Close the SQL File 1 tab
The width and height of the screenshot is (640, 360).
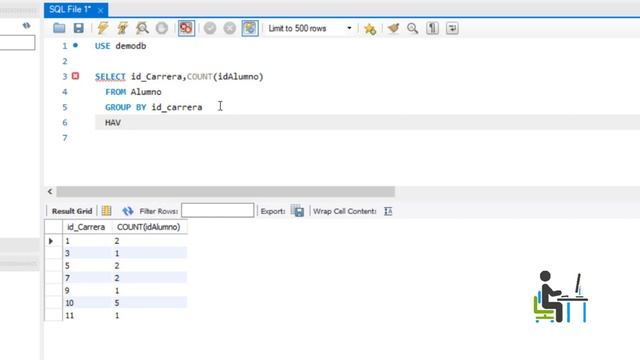pyautogui.click(x=100, y=10)
